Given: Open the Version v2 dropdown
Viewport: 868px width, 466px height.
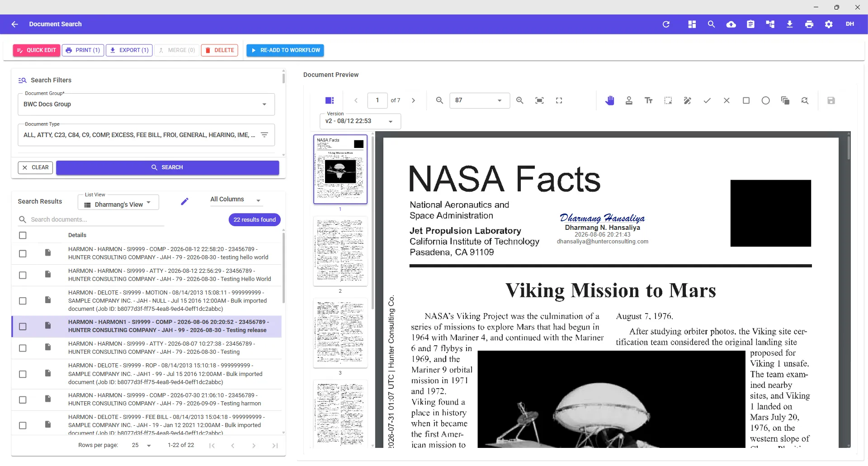Looking at the screenshot, I should point(360,121).
